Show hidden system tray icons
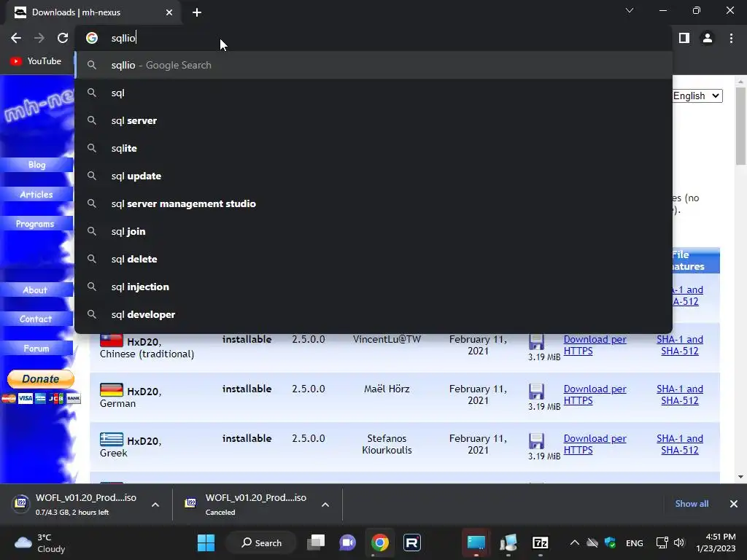This screenshot has width=747, height=560. [575, 542]
